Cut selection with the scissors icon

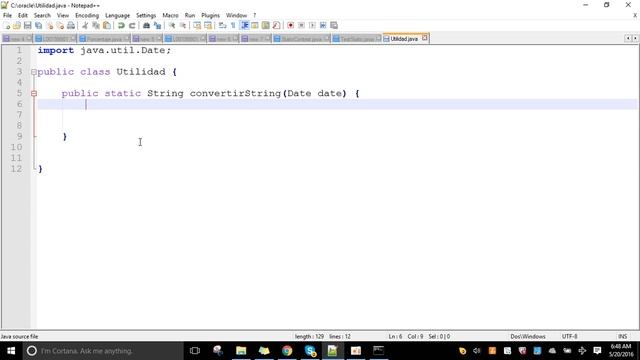coord(85,25)
